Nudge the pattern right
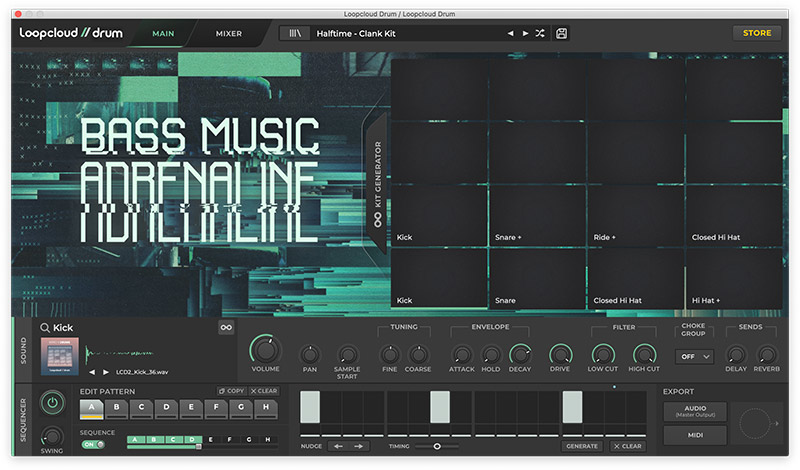This screenshot has width=800, height=470. (359, 447)
